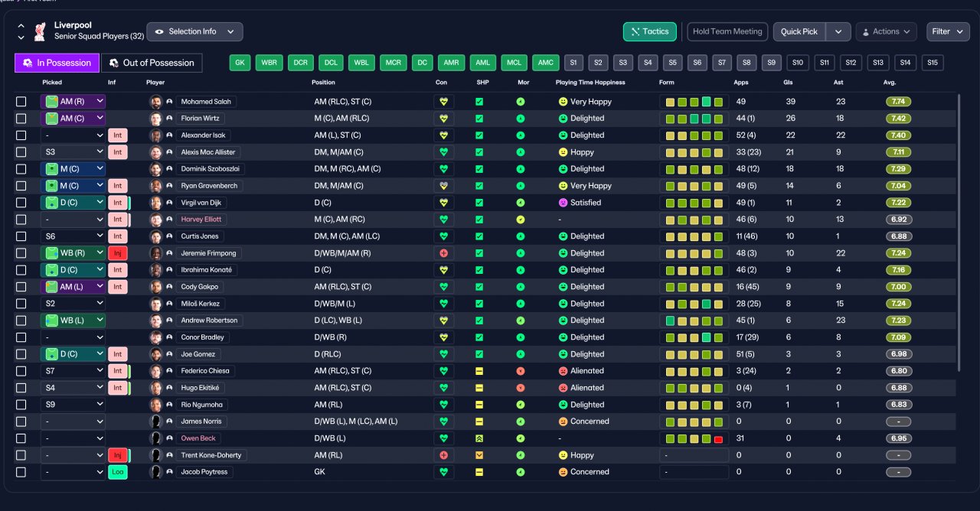Click Federico Chiesa's red morale icon
The height and width of the screenshot is (511, 980).
521,371
